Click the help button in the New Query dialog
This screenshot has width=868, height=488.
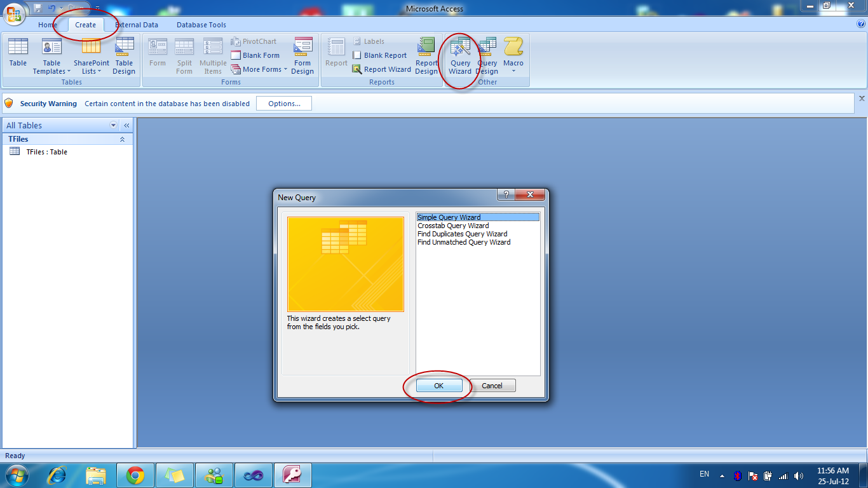[506, 194]
